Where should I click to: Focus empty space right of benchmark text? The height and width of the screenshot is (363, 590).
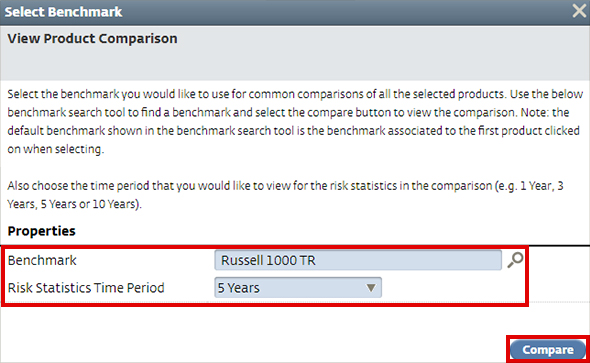tap(408, 260)
